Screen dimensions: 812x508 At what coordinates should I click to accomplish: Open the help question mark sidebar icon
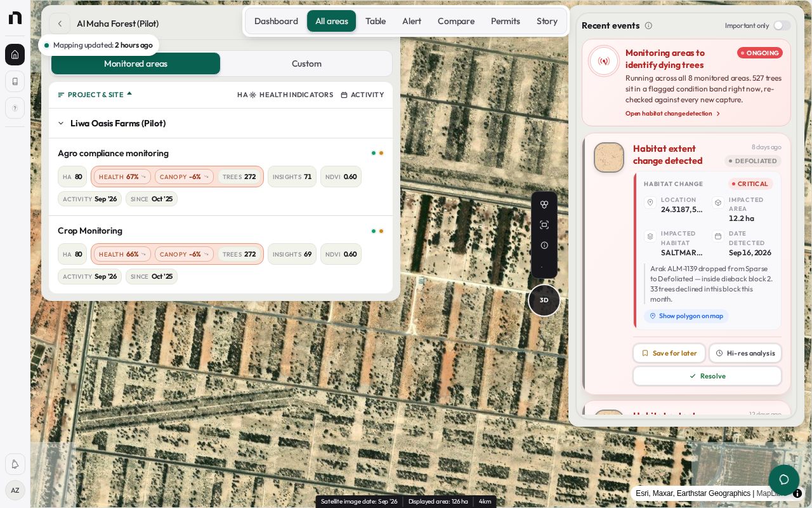(15, 108)
